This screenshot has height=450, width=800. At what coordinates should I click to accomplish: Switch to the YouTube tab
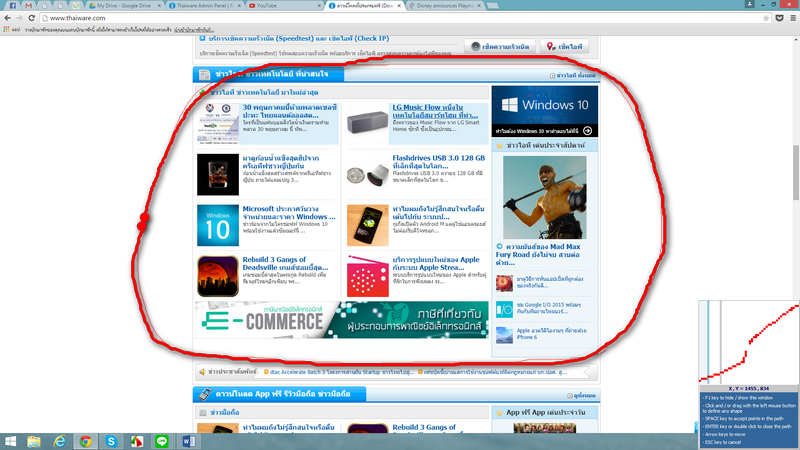pyautogui.click(x=284, y=6)
